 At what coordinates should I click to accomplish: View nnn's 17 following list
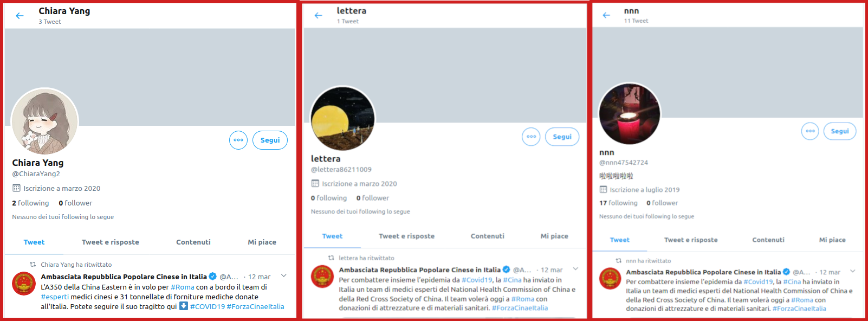[618, 203]
